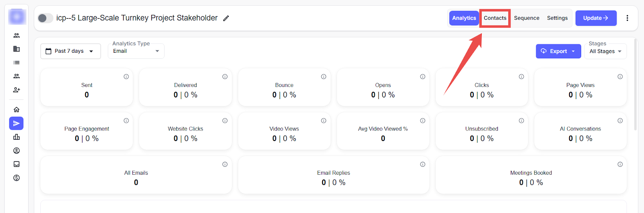
Task: Switch to the Contacts tab
Action: [x=495, y=18]
